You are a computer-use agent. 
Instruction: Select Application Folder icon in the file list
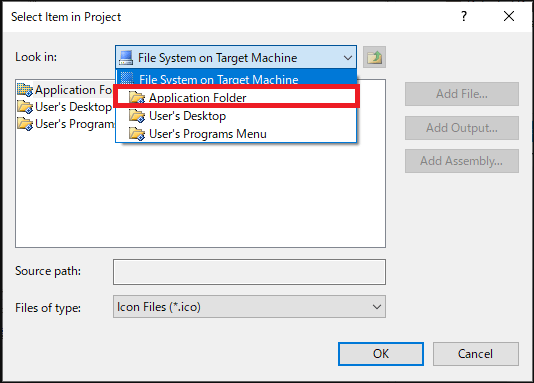pyautogui.click(x=25, y=90)
